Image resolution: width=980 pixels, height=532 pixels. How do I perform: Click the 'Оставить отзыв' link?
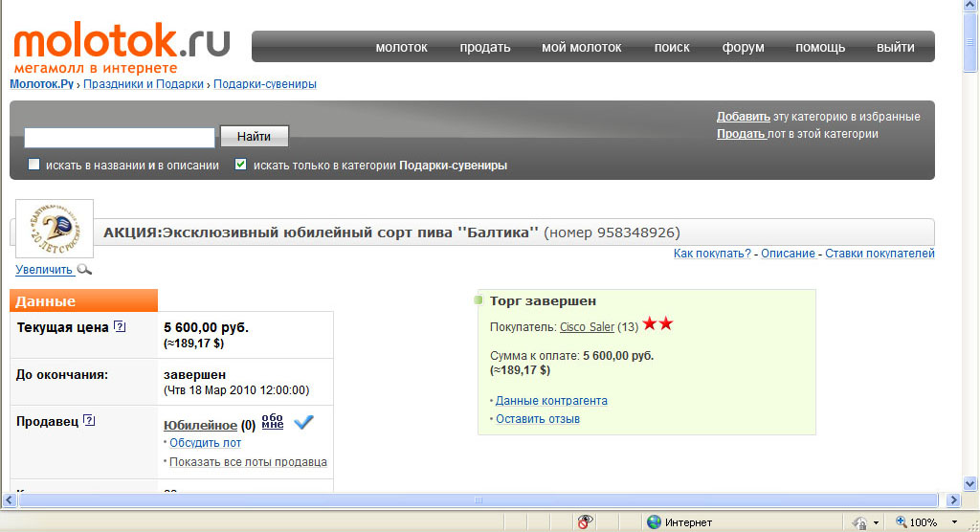(x=538, y=419)
